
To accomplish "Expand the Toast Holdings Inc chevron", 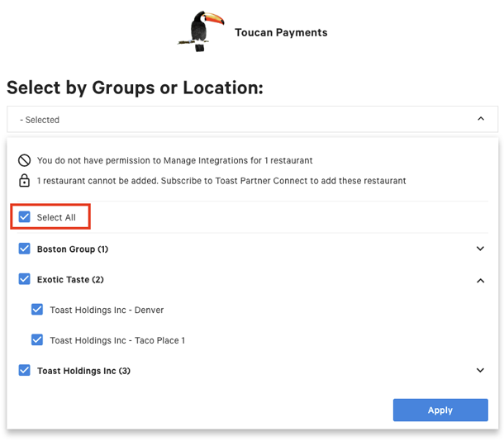I will point(480,371).
